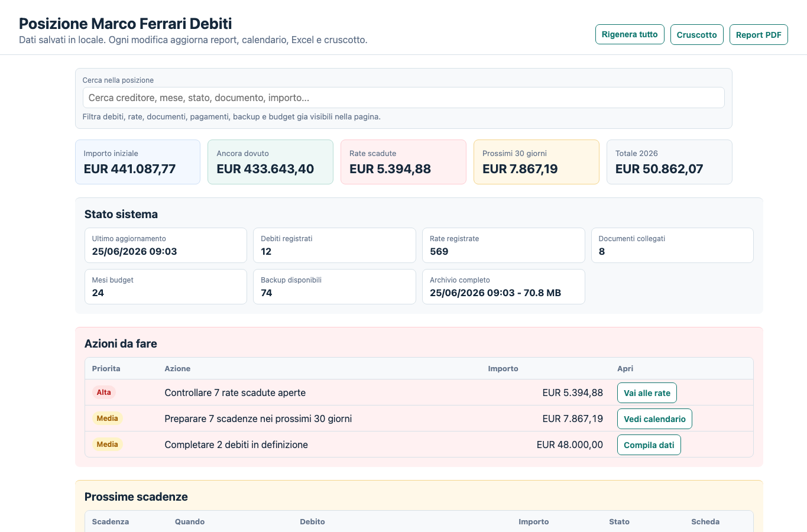Click the Scadenza column header
807x532 pixels.
(x=111, y=521)
